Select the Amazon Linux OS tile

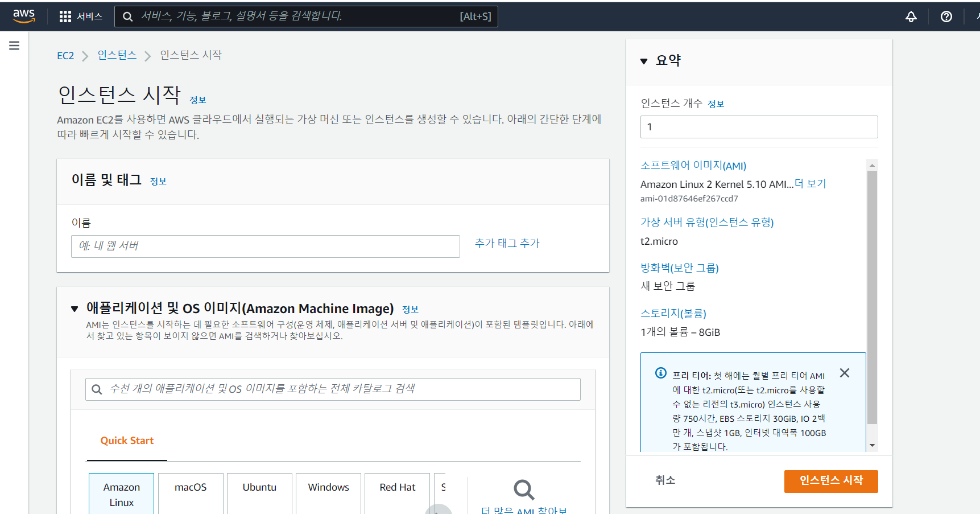121,494
